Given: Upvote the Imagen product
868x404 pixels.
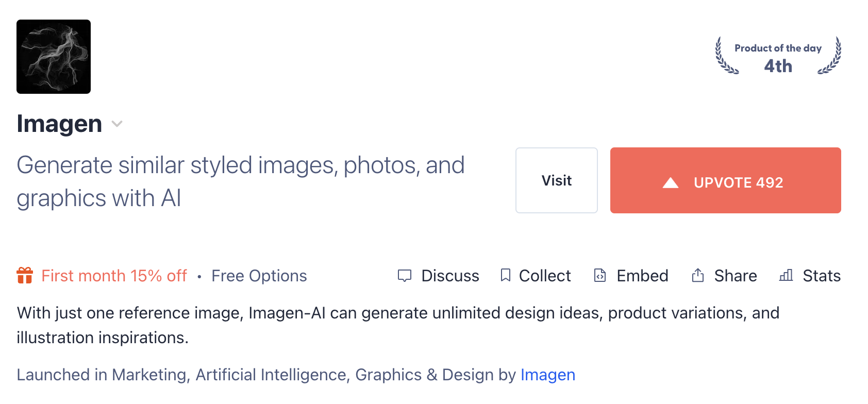Looking at the screenshot, I should pyautogui.click(x=725, y=180).
